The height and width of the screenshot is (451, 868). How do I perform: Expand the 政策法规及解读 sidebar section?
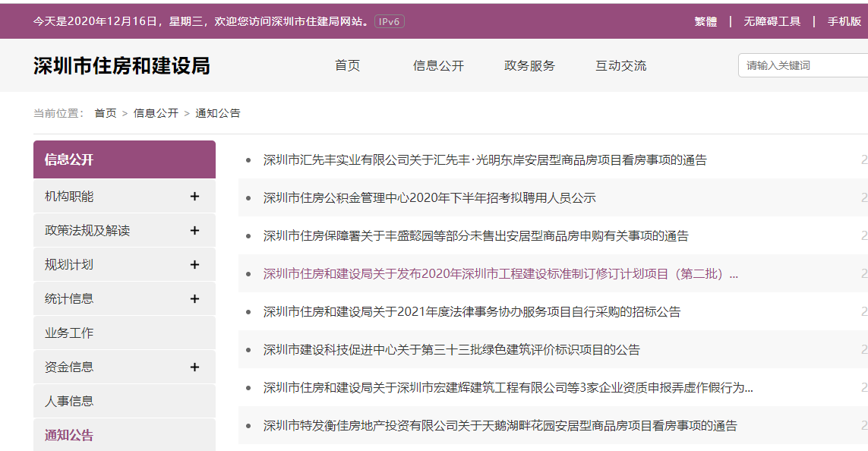(x=196, y=229)
